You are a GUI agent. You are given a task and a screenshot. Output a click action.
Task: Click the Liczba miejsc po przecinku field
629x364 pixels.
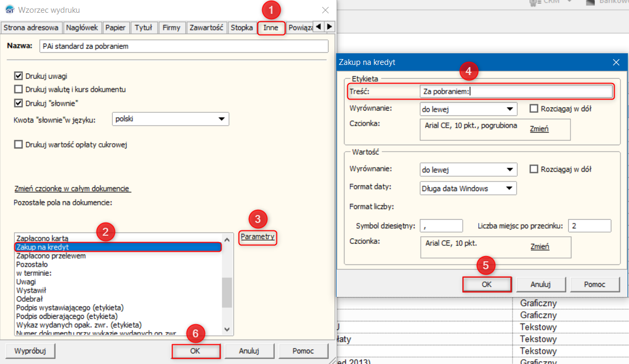pyautogui.click(x=590, y=226)
